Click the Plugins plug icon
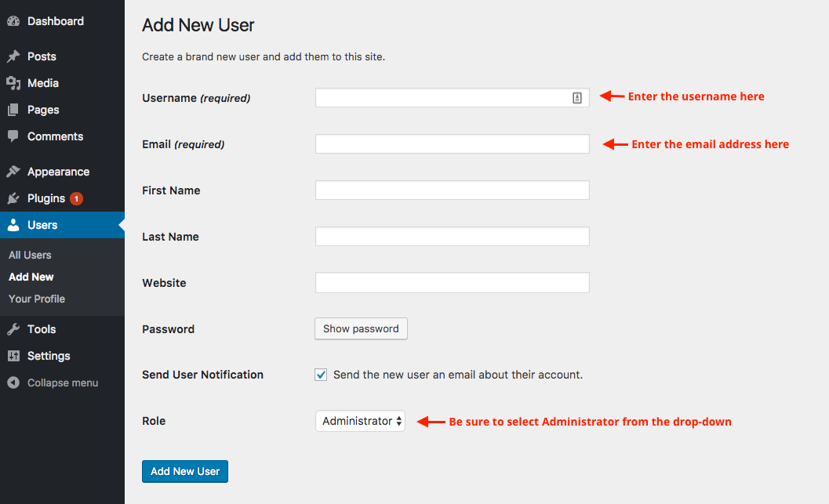 pos(13,198)
